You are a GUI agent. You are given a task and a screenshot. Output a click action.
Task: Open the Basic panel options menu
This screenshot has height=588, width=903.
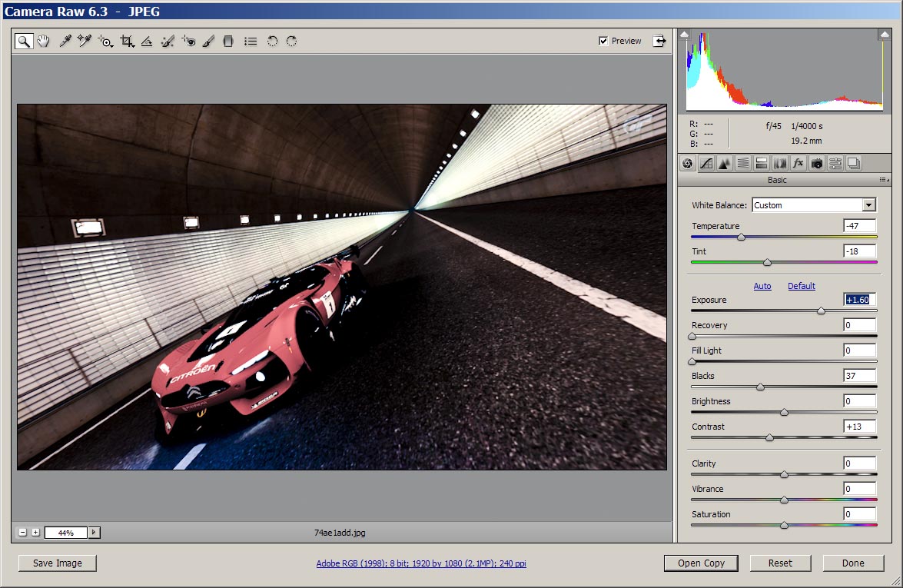click(885, 180)
